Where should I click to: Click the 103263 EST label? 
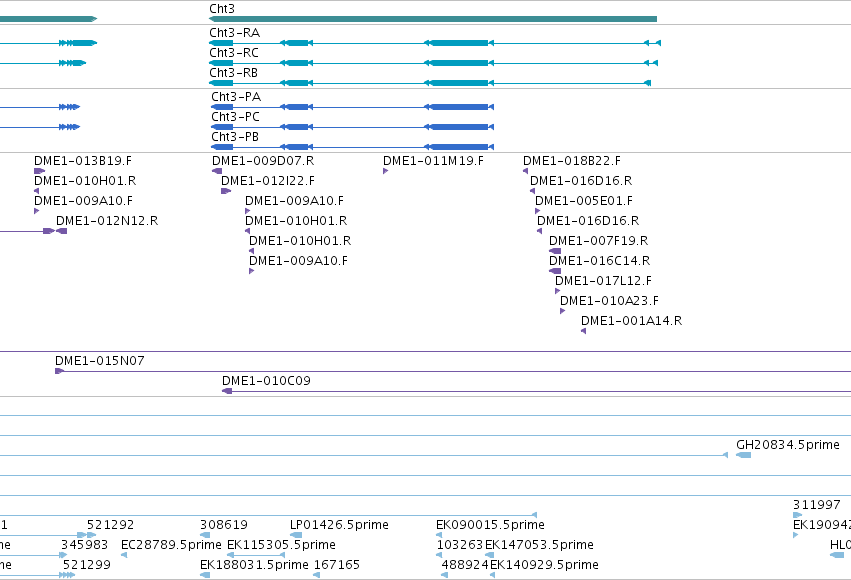[x=460, y=545]
